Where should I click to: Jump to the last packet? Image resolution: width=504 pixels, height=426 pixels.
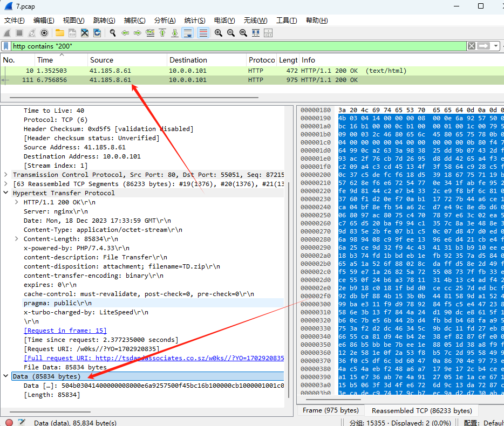[175, 33]
